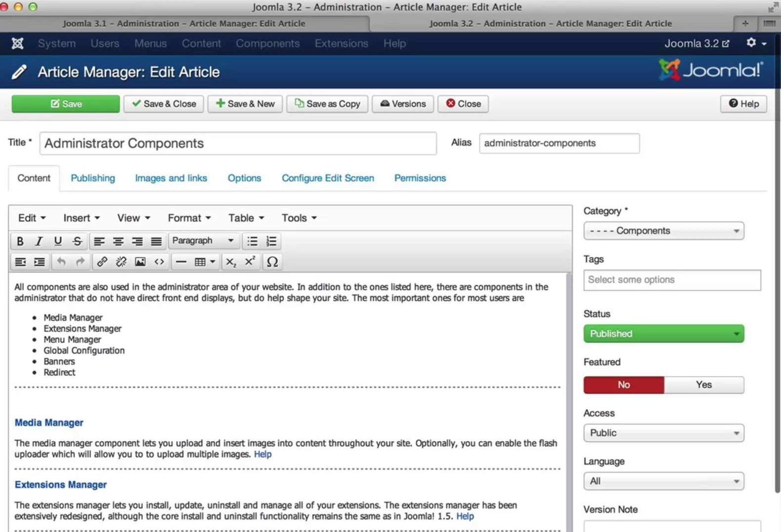
Task: Open the insert image tool
Action: [x=140, y=262]
